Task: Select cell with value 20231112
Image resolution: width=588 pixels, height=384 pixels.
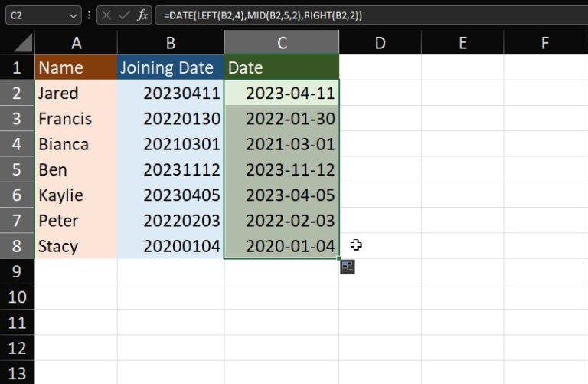Action: [x=170, y=169]
